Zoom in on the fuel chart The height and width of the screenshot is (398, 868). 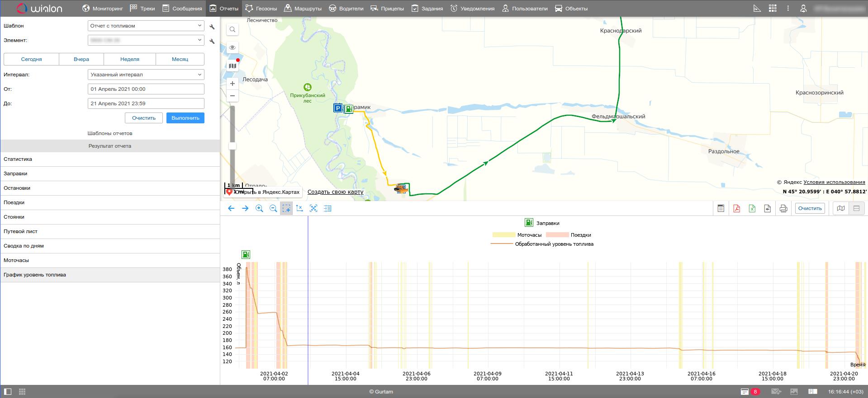point(259,208)
